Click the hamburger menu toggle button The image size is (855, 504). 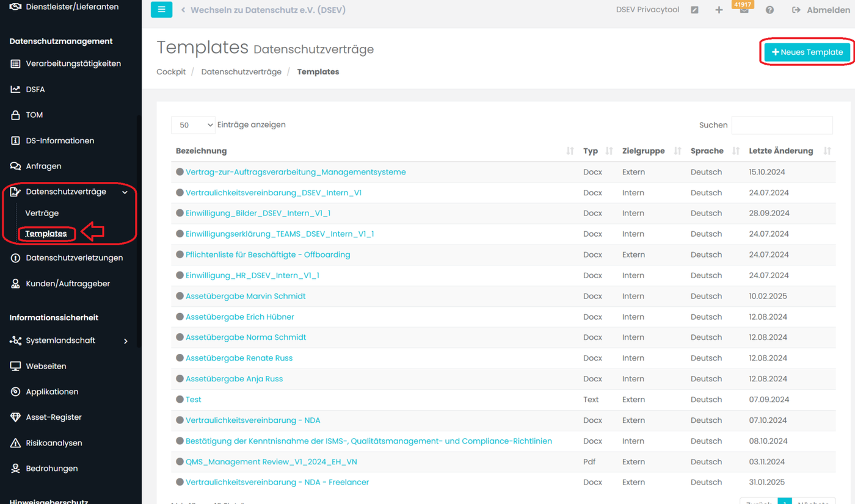coord(161,10)
